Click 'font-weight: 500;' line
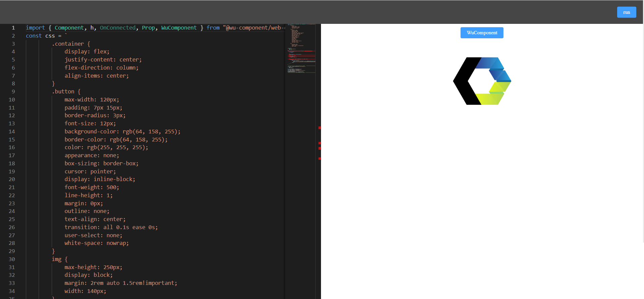The height and width of the screenshot is (299, 644). [x=92, y=187]
